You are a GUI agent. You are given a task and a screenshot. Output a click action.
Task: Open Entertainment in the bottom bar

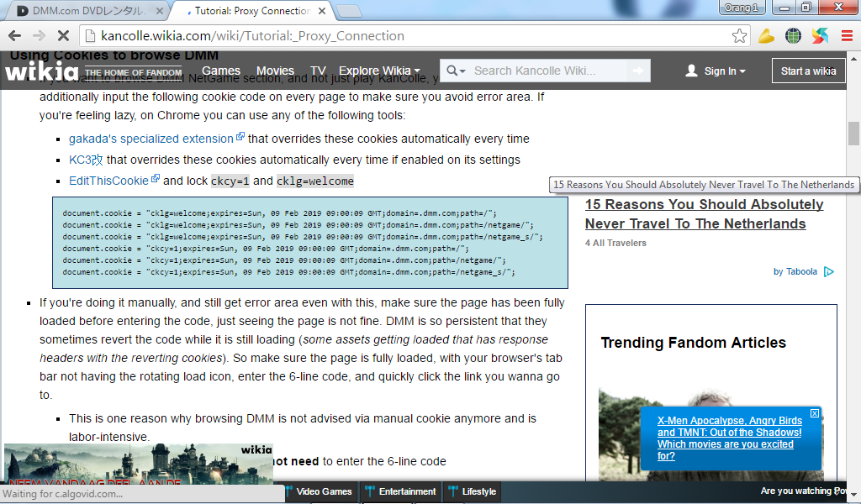click(401, 491)
